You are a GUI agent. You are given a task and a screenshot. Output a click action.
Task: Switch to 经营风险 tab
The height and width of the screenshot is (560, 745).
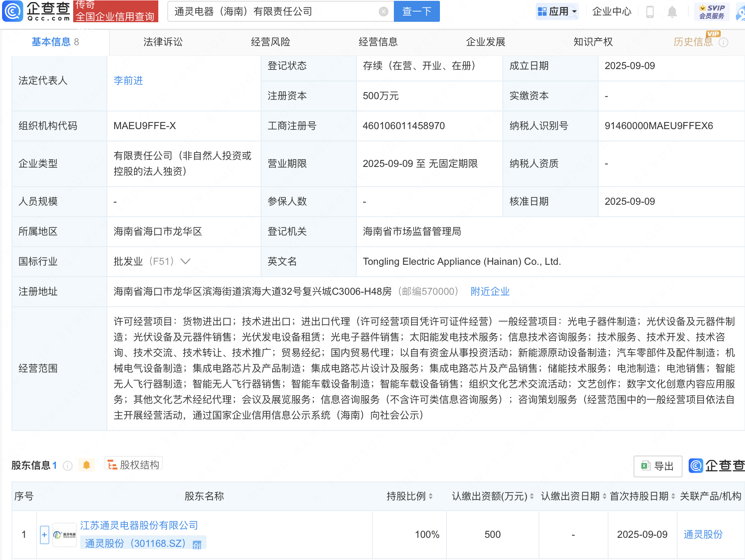[271, 42]
